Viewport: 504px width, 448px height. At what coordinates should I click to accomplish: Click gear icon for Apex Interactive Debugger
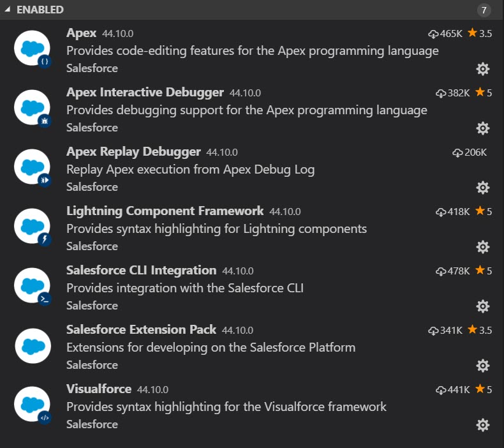(483, 128)
